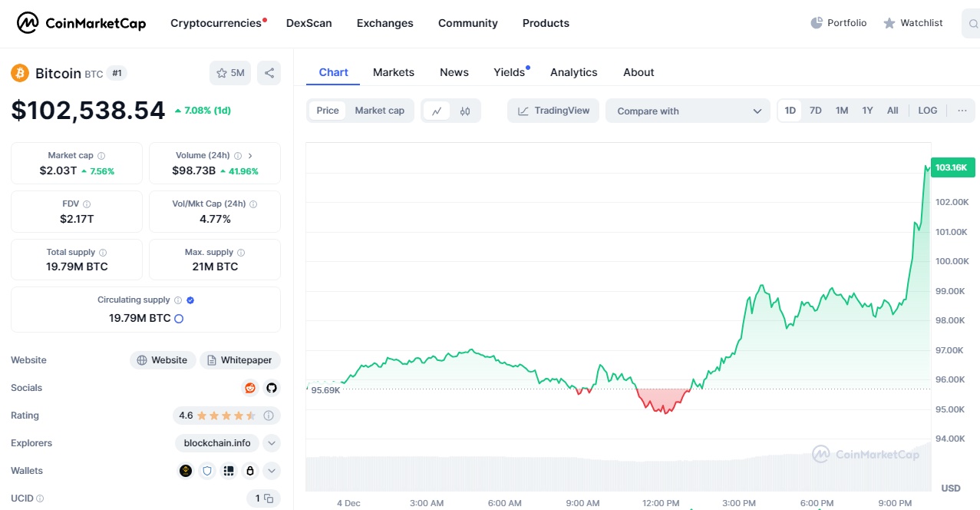This screenshot has height=510, width=980.
Task: Open the Portfolio pie icon
Action: pyautogui.click(x=817, y=23)
